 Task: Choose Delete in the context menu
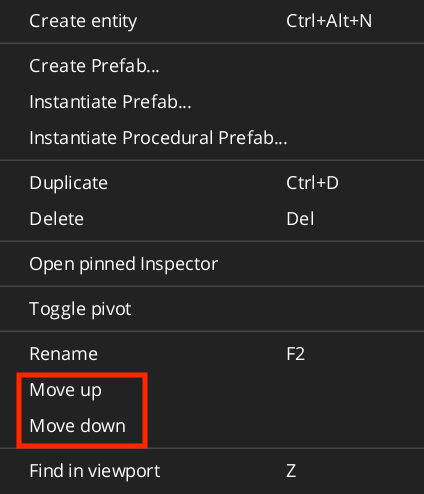[212, 219]
